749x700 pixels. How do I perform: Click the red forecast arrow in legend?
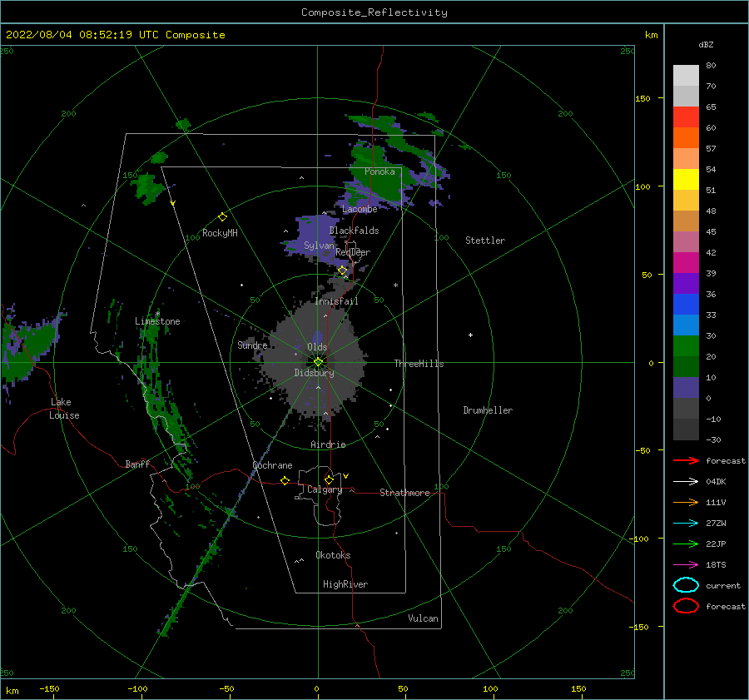click(x=686, y=460)
